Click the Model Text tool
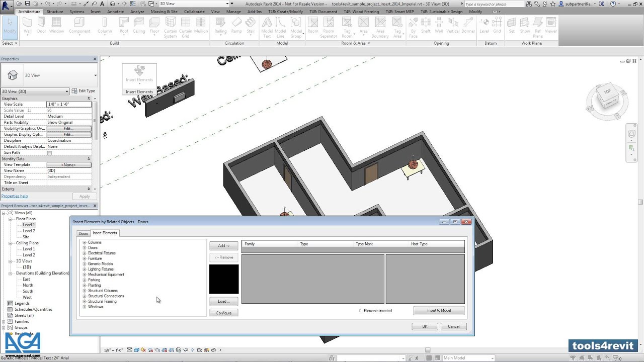Image resolution: width=644 pixels, height=362 pixels. [267, 27]
